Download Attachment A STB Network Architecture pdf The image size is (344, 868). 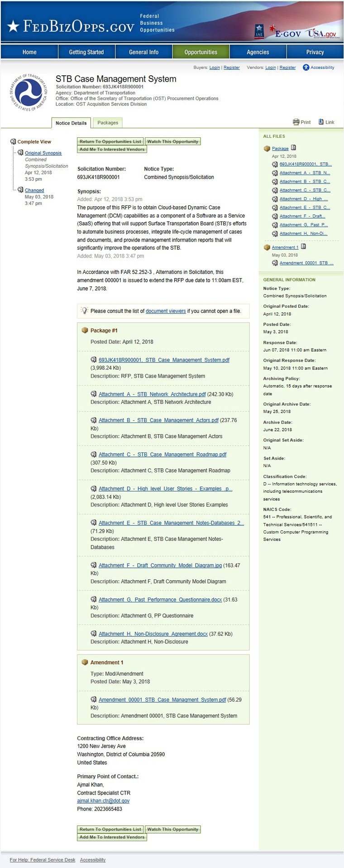coord(152,394)
